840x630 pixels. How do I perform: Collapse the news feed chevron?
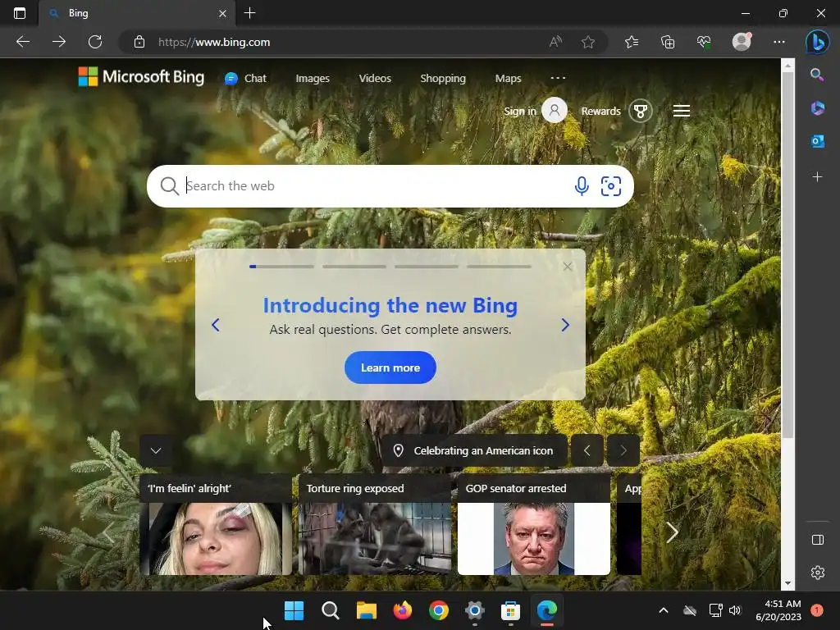[x=156, y=450]
